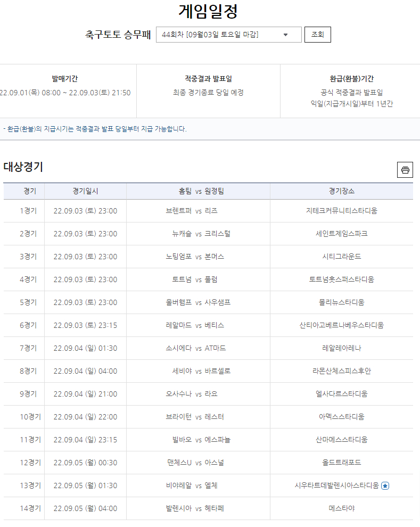Select the 세비야 vs 바르셀로 match
This screenshot has width=420, height=527.
201,371
